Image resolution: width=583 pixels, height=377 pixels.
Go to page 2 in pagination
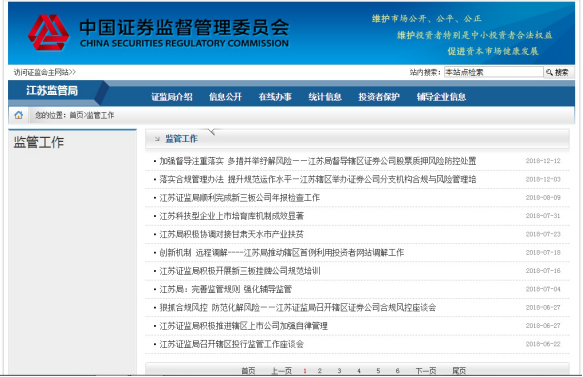point(319,371)
